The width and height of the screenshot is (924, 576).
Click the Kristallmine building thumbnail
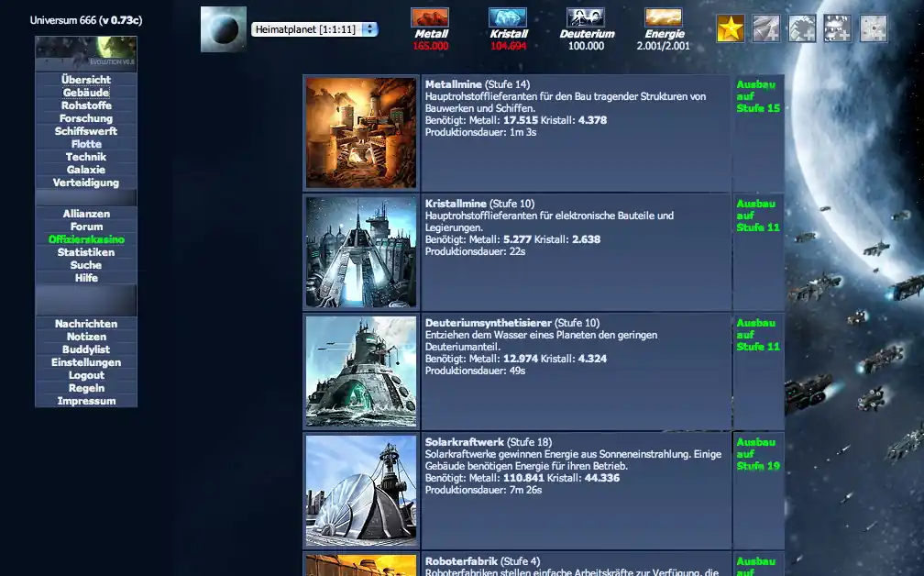tap(361, 249)
